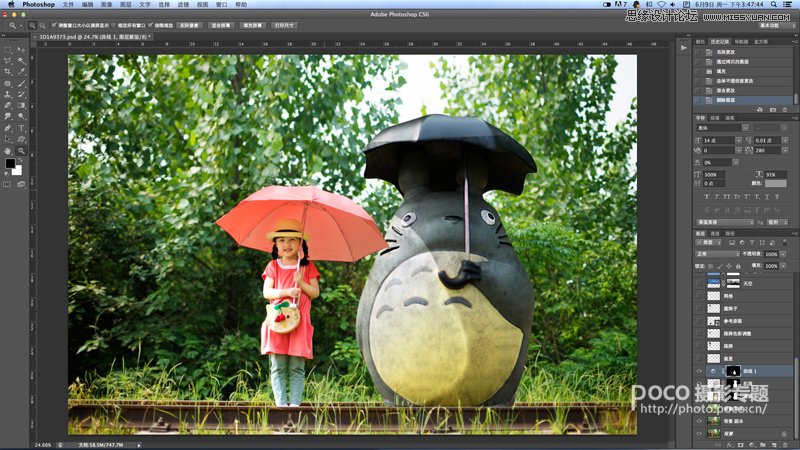Click the Character panel text color swatch
Image resolution: width=800 pixels, height=450 pixels.
click(x=776, y=183)
